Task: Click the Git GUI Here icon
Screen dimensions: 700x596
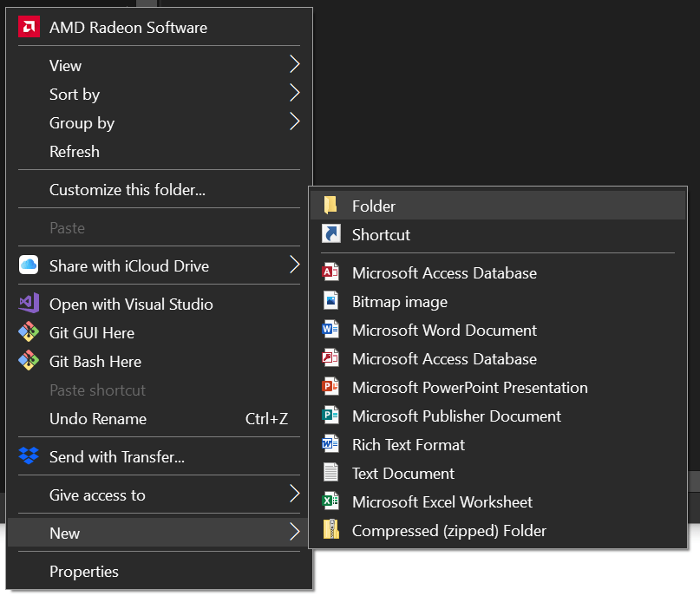Action: (29, 331)
